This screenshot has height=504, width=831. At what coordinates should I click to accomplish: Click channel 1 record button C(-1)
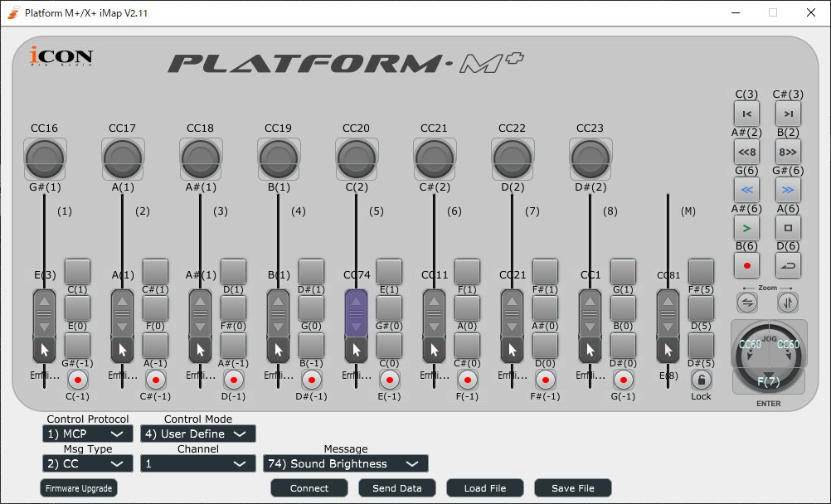[78, 380]
